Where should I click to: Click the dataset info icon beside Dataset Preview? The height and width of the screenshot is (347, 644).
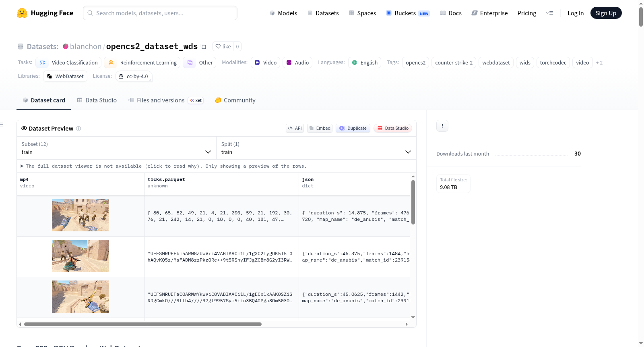[78, 129]
